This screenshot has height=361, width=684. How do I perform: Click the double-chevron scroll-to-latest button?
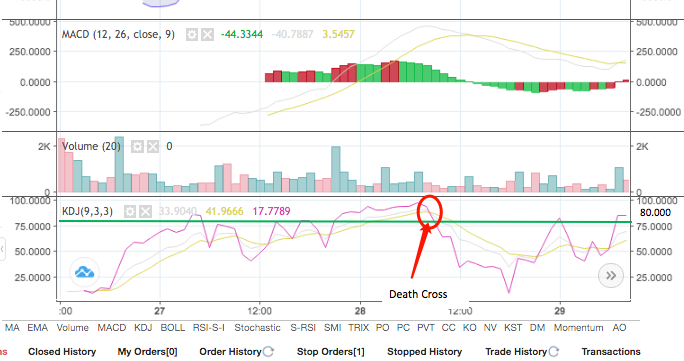[x=611, y=276]
